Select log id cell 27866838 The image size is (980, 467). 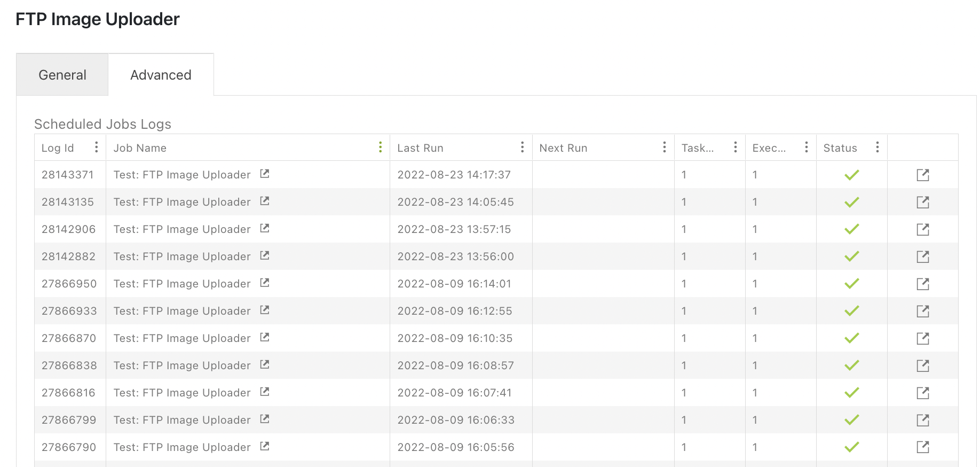point(69,365)
